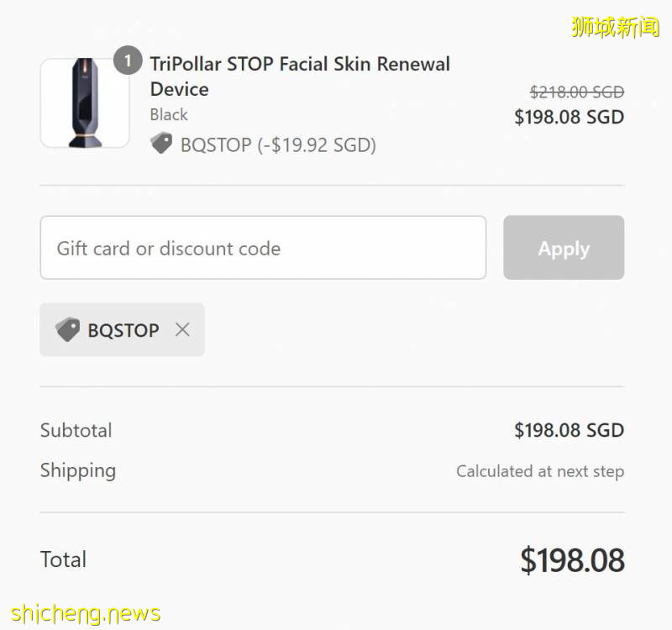Viewport: 672px width, 630px height.
Task: Click the Black variant label
Action: [169, 115]
